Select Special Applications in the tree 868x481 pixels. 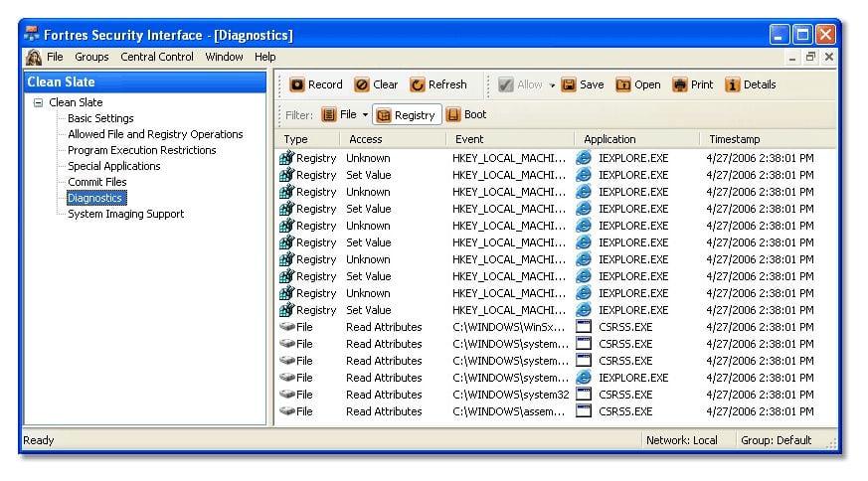tap(114, 166)
